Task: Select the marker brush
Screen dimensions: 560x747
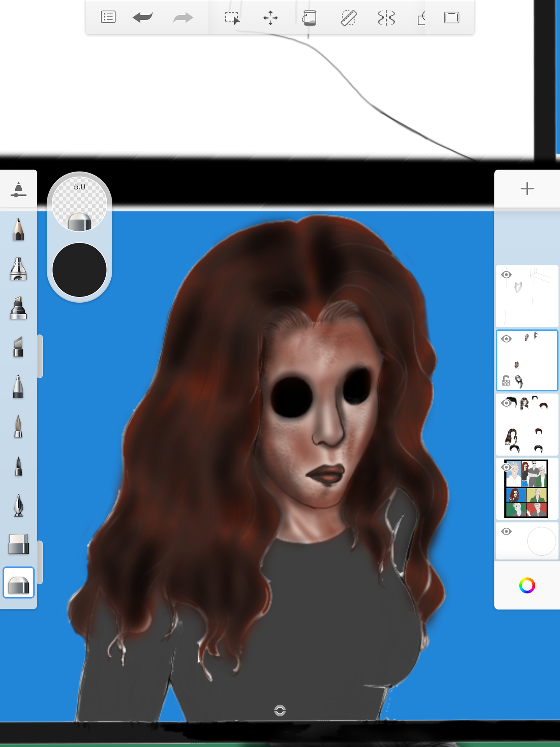Action: pos(18,308)
